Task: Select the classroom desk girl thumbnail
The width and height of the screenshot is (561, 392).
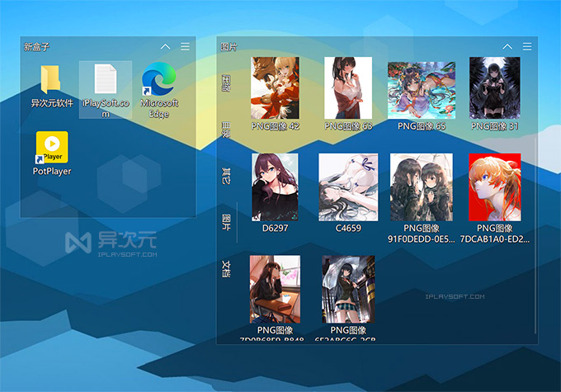Action: pos(275,290)
